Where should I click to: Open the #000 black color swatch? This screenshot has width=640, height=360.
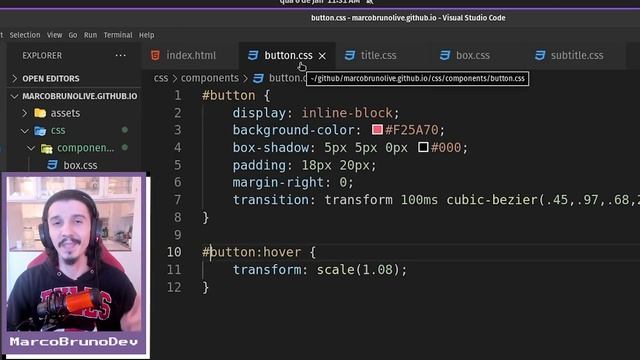tap(423, 147)
